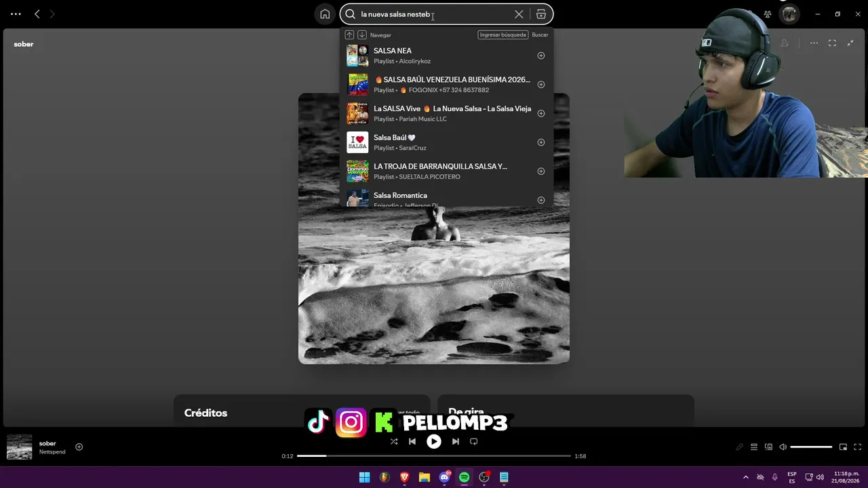This screenshot has width=868, height=488.
Task: Open the Salsa Baúl playlist result
Action: click(x=446, y=142)
